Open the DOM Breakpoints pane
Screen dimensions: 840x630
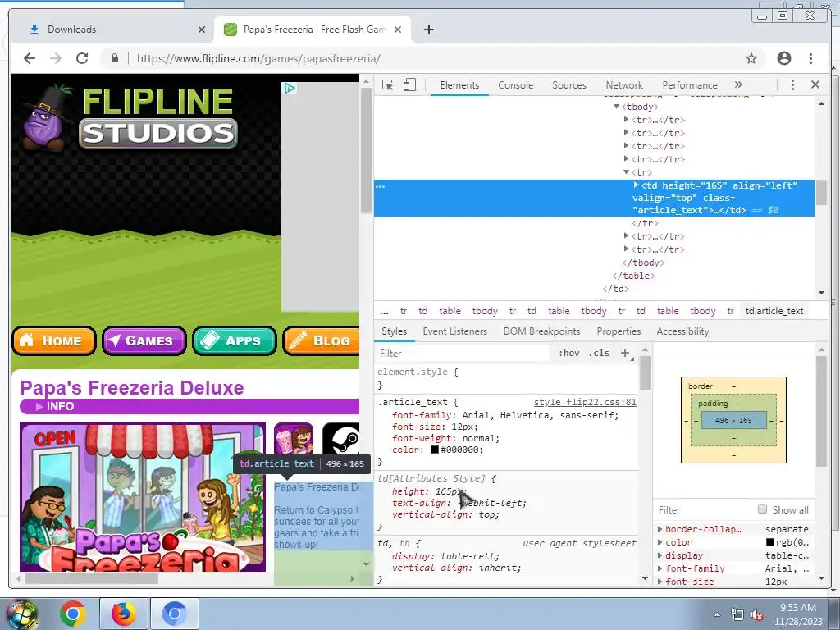(541, 331)
